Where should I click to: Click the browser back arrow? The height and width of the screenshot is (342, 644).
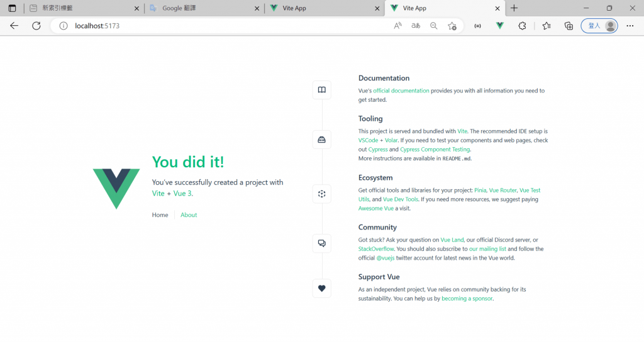click(x=14, y=26)
